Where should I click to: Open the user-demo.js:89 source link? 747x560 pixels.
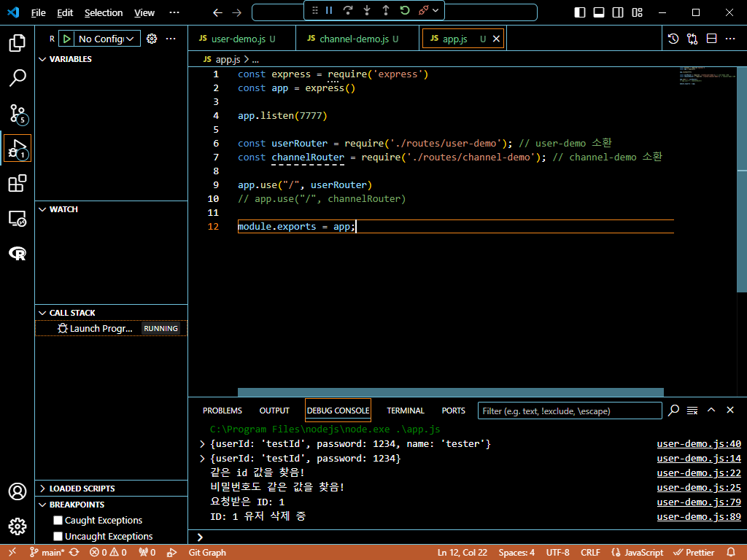(699, 517)
